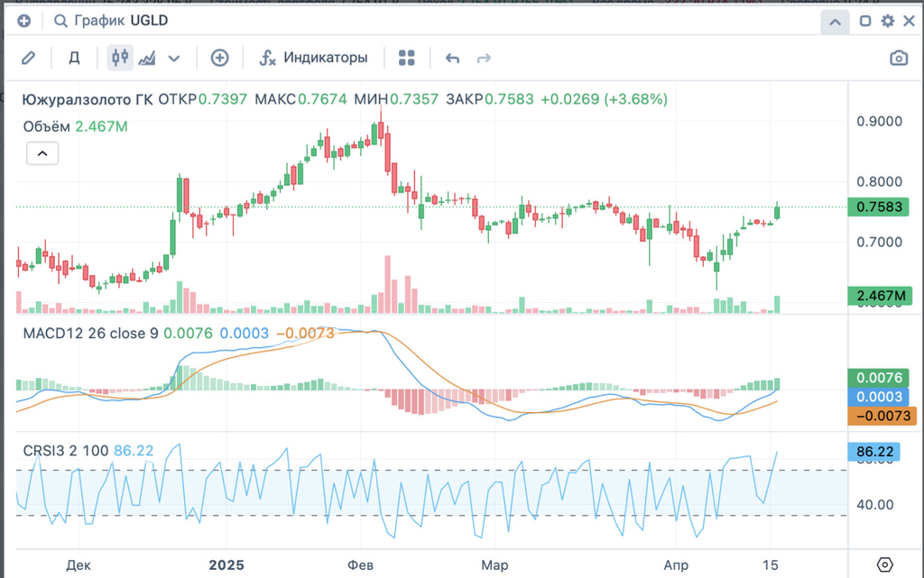Open the drawing tools pencil
The image size is (924, 578).
[x=28, y=58]
